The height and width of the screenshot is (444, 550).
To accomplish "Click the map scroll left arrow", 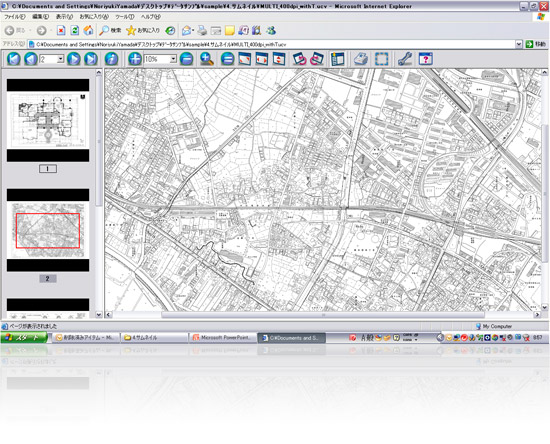I will click(x=109, y=315).
